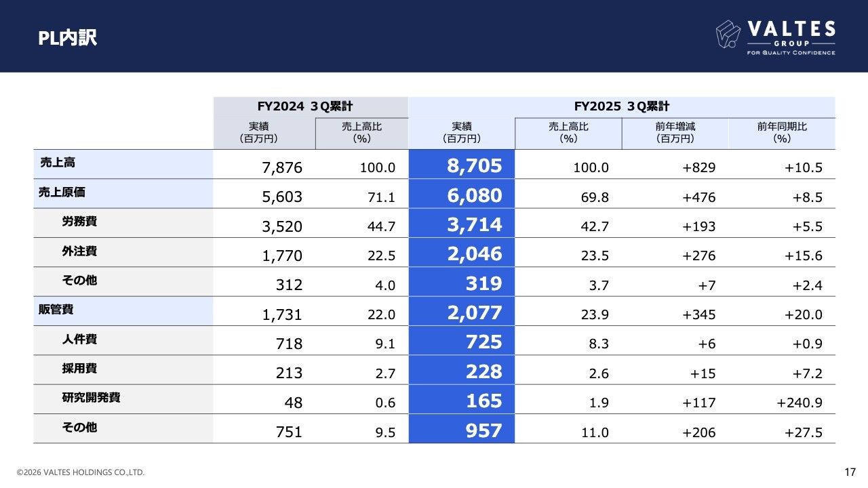Click the VALTES Group logo icon
Viewport: 868px width, 488px height.
coord(728,34)
